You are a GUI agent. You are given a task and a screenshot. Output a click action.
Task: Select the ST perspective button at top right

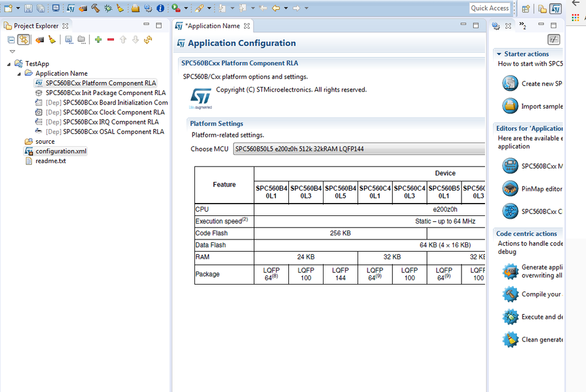[x=555, y=9]
